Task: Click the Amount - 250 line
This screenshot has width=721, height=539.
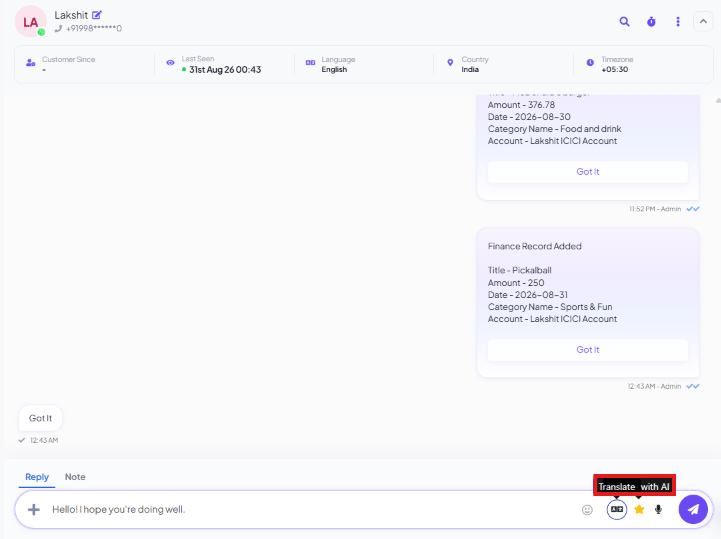Action: pos(516,283)
